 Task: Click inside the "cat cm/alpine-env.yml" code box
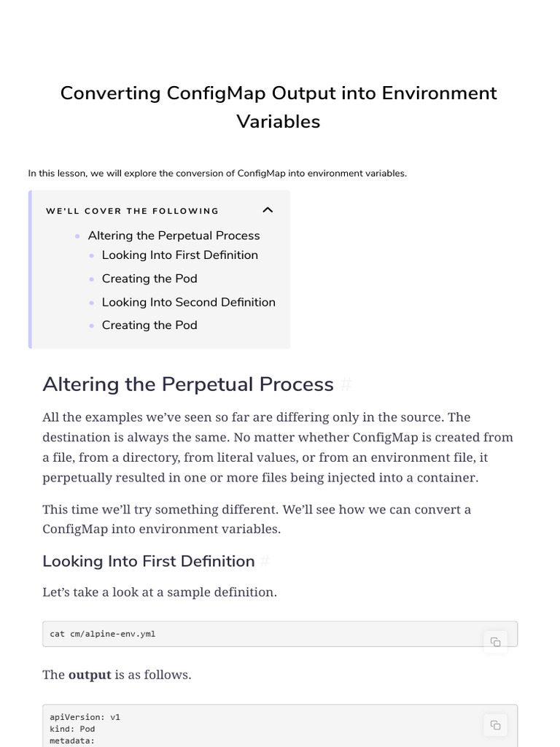pos(219,634)
